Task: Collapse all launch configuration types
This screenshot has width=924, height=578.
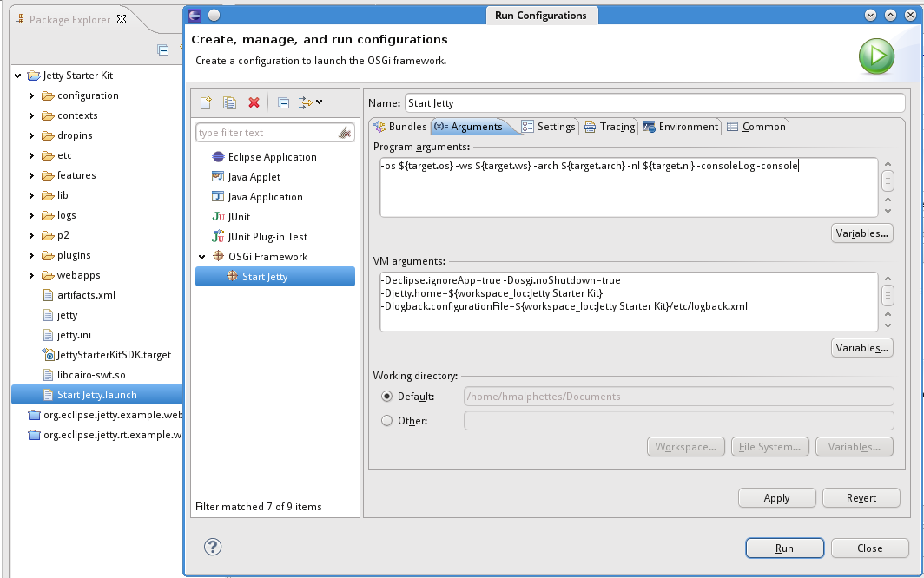Action: point(283,102)
